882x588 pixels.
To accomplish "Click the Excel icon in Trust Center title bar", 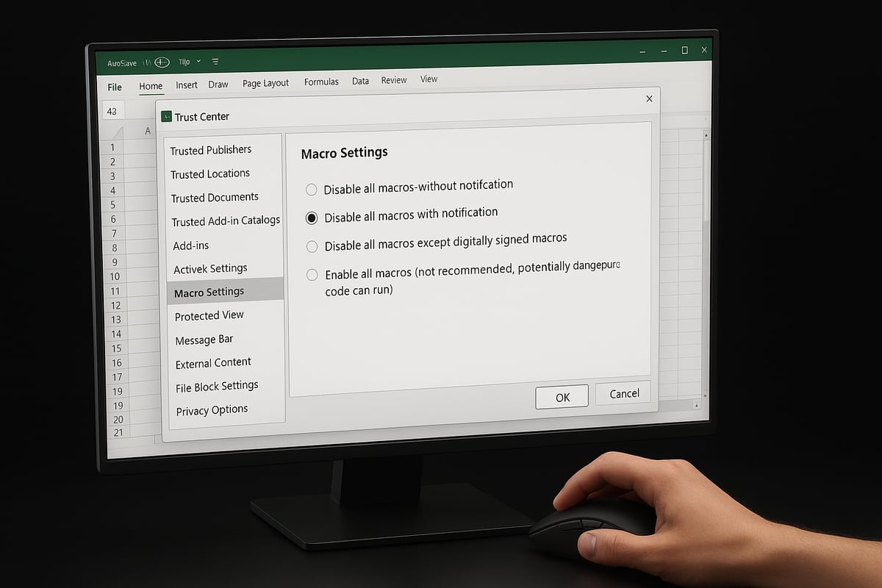I will (167, 116).
